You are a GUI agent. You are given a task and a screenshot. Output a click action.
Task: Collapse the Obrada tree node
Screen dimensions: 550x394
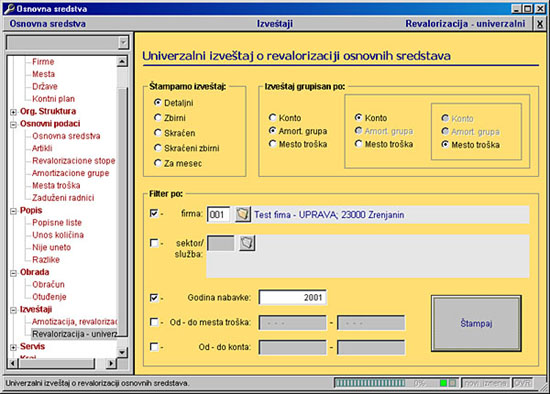13,273
